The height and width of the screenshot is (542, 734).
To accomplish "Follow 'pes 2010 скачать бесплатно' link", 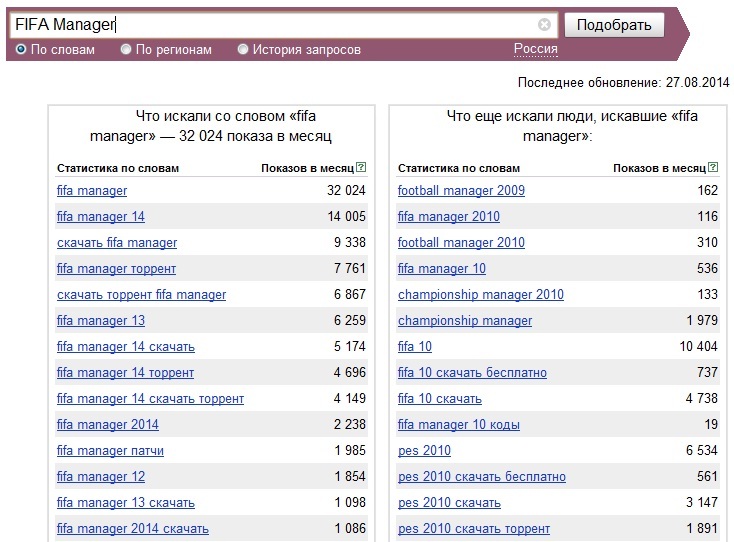I will point(482,476).
